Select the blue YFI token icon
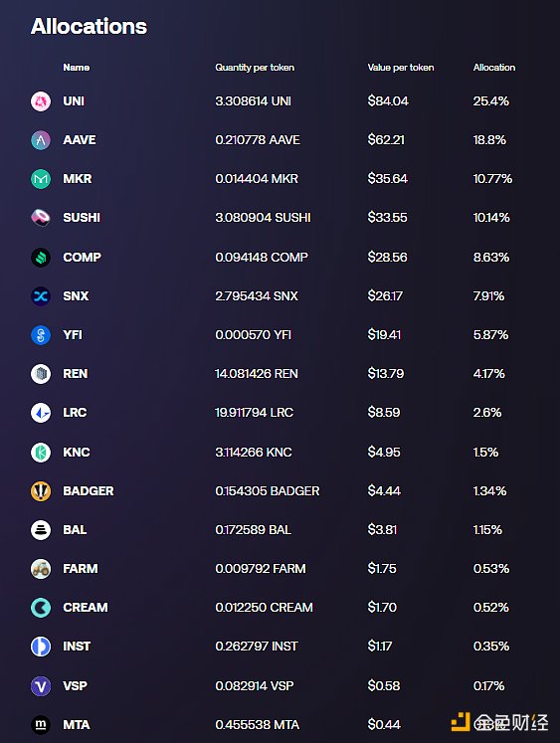560x743 pixels. (x=41, y=335)
